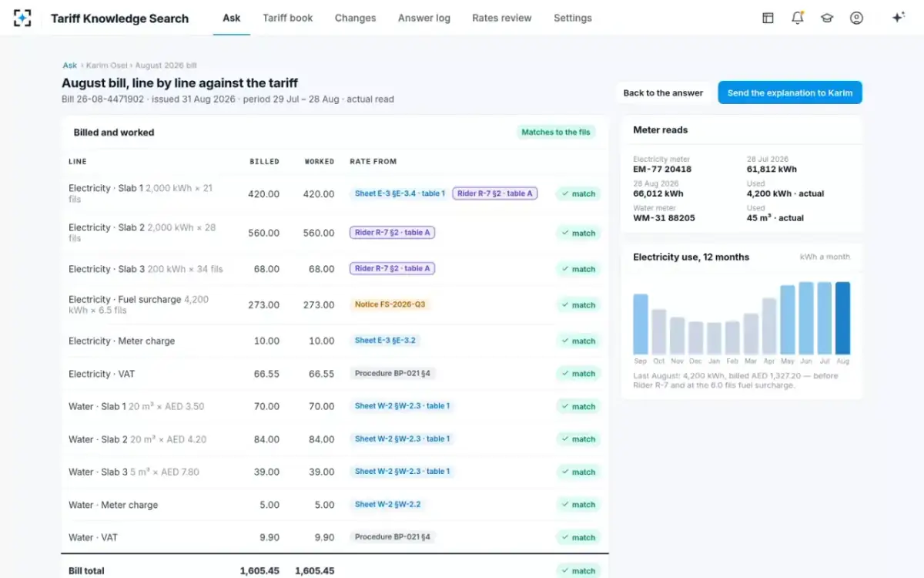Click match badge for Fuel surcharge row
Screen dimensions: 924x578
point(578,305)
